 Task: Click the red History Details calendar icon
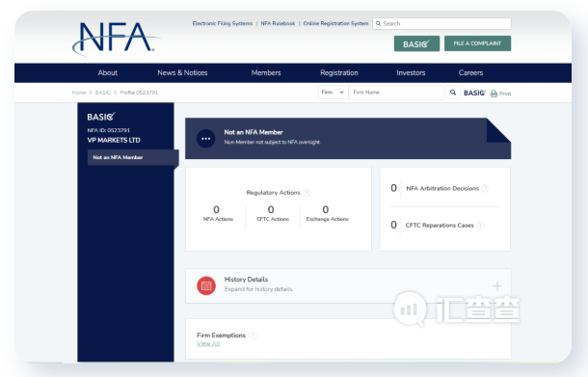(206, 285)
